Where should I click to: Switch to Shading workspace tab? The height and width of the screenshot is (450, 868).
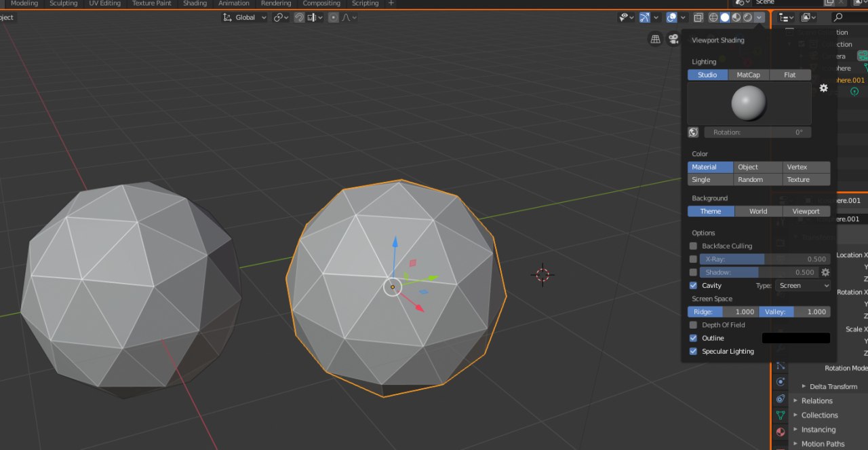(x=195, y=3)
